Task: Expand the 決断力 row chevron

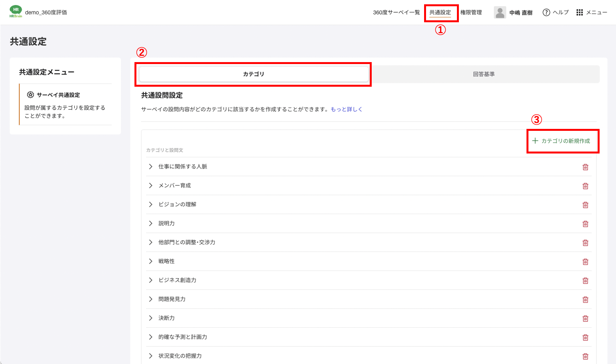Action: [x=150, y=318]
